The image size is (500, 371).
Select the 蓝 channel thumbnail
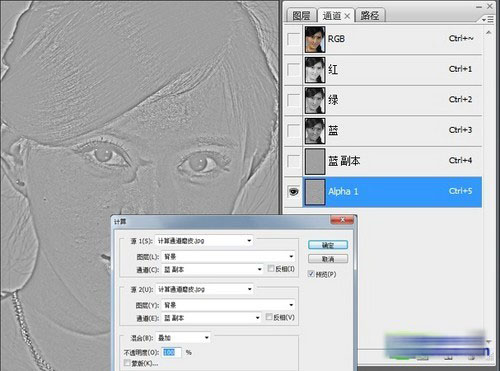click(315, 131)
